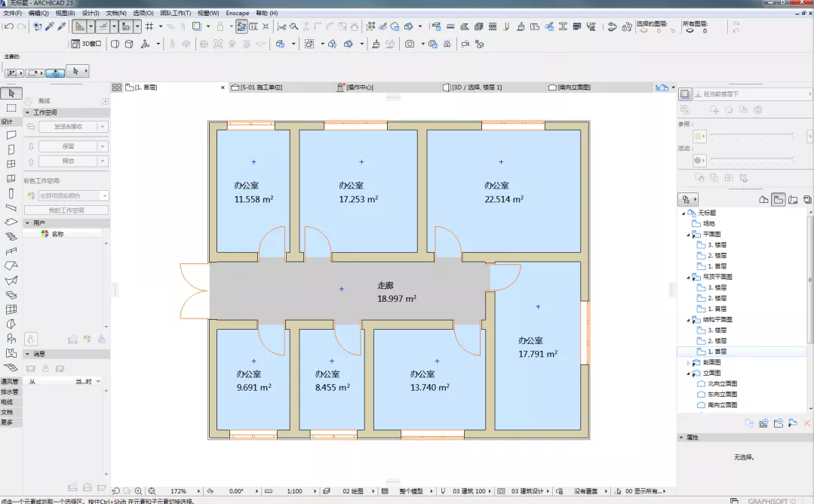Select the Window tool in the toolbox
Image resolution: width=814 pixels, height=504 pixels.
pos(11,164)
